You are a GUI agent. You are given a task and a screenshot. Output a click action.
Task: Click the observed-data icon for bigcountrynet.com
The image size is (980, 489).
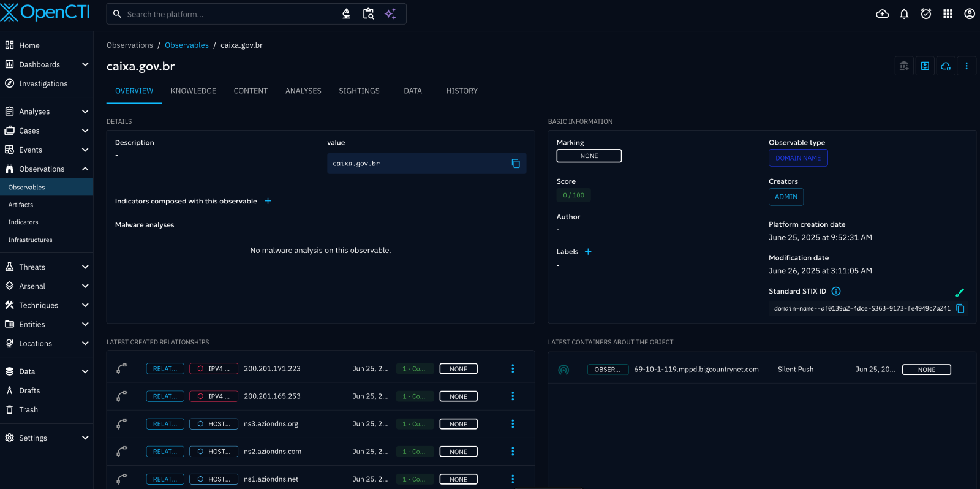(x=563, y=370)
